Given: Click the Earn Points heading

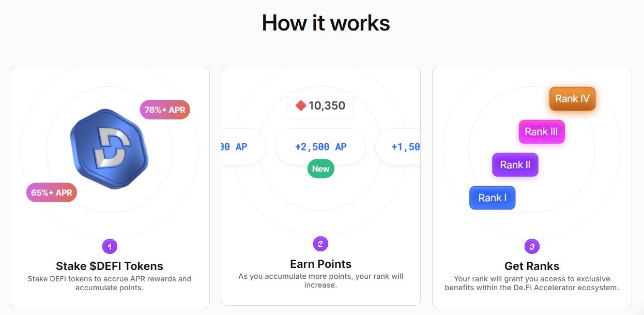Looking at the screenshot, I should 320,264.
